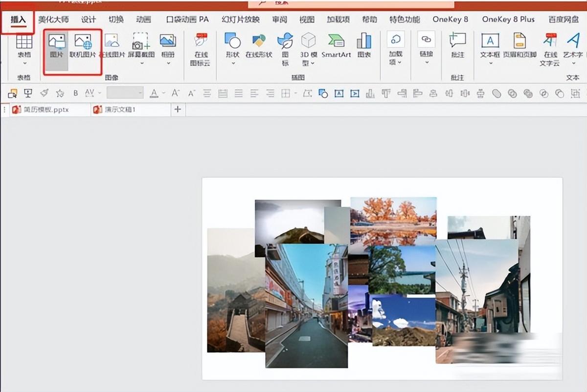Select the 联机图片 online pictures icon
This screenshot has width=587, height=392.
coord(83,45)
